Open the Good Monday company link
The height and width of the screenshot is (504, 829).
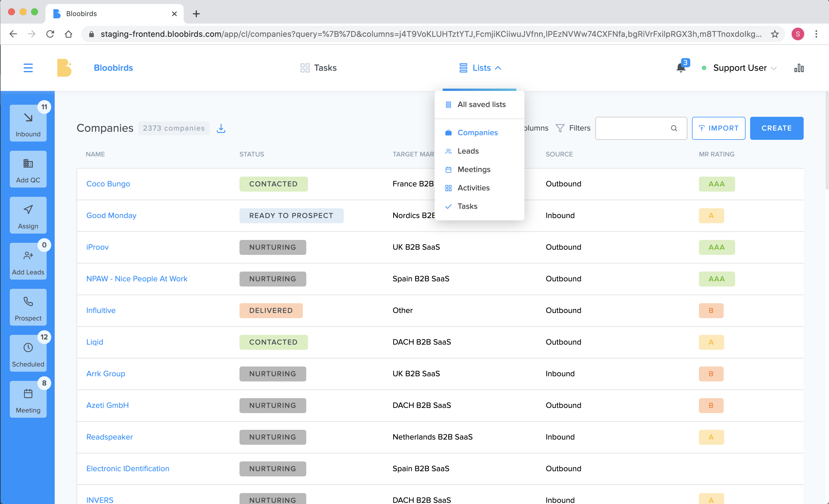[x=111, y=215]
